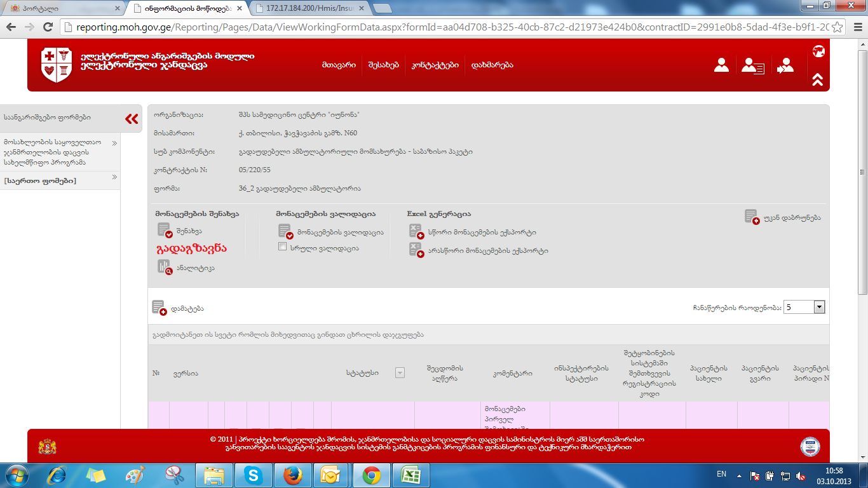Click the შენახვა save icon
The height and width of the screenshot is (488, 868).
click(164, 231)
